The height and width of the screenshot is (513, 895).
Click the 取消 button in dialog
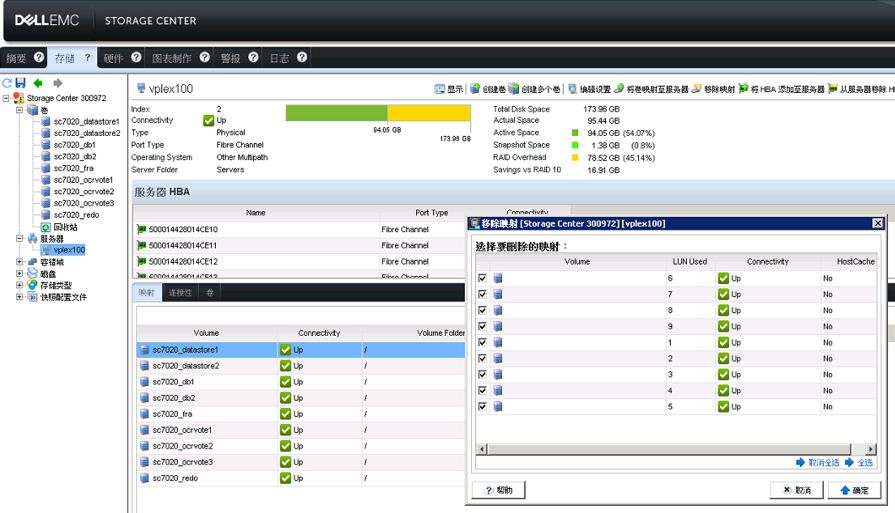tap(797, 490)
